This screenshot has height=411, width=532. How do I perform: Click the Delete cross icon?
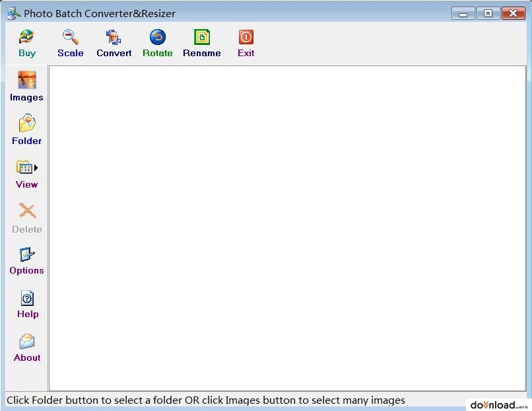click(27, 211)
